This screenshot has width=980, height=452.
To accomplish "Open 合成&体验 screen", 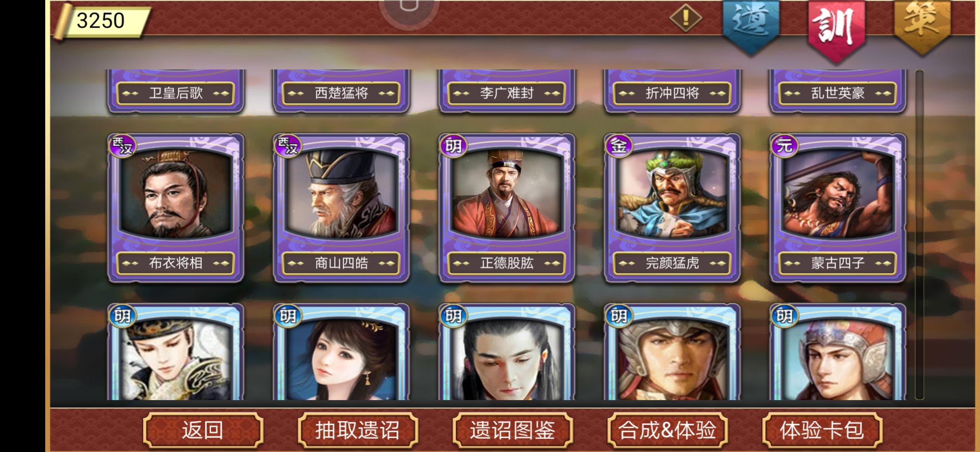I will click(668, 430).
